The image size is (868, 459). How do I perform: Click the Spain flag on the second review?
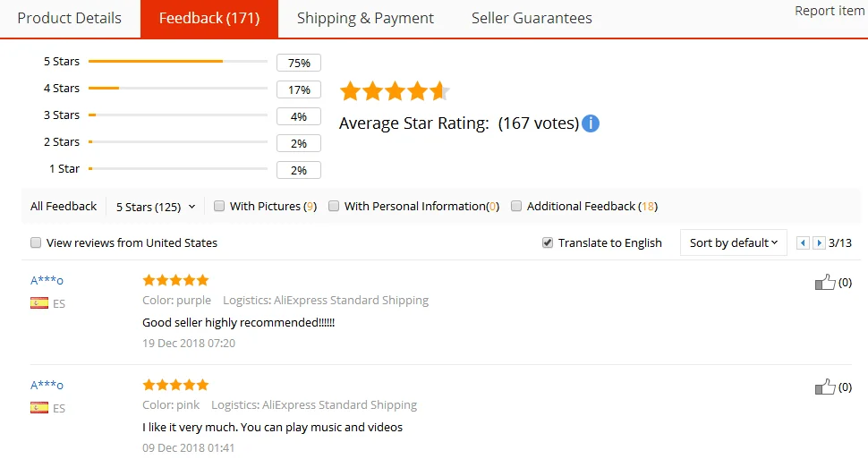[x=39, y=408]
